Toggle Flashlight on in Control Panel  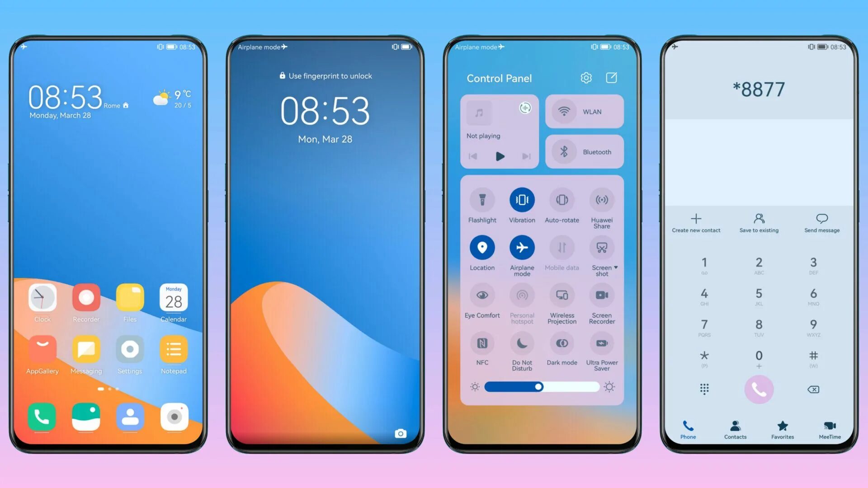pos(482,200)
